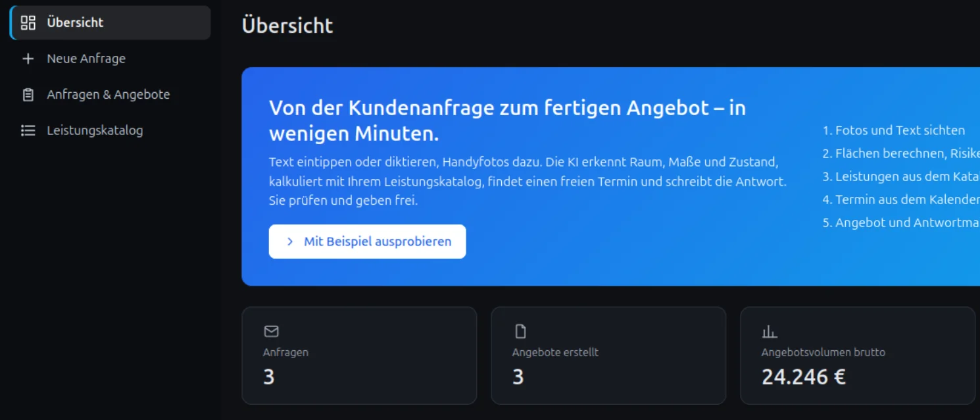The height and width of the screenshot is (420, 980).
Task: Click step 1 Fotos und Text sichten
Action: coord(894,130)
